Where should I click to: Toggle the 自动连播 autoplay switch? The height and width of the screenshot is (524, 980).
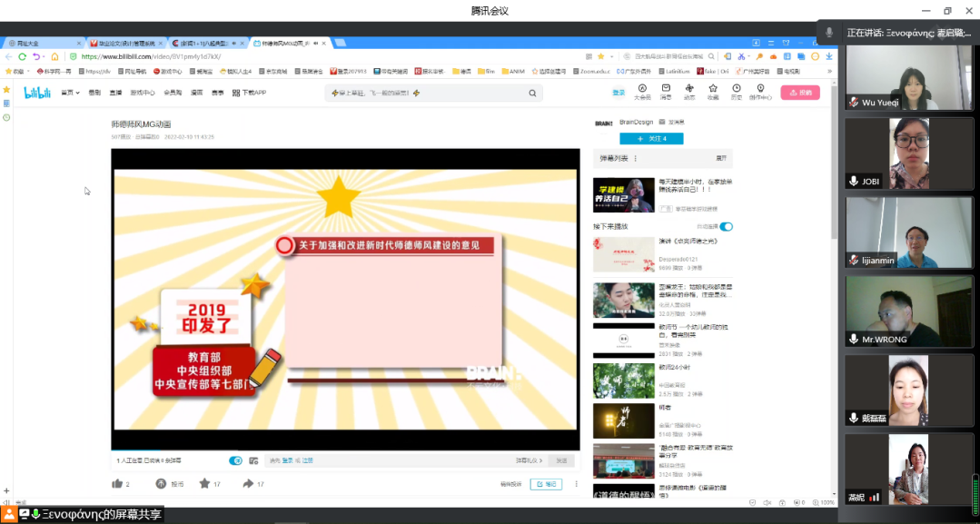pos(727,226)
